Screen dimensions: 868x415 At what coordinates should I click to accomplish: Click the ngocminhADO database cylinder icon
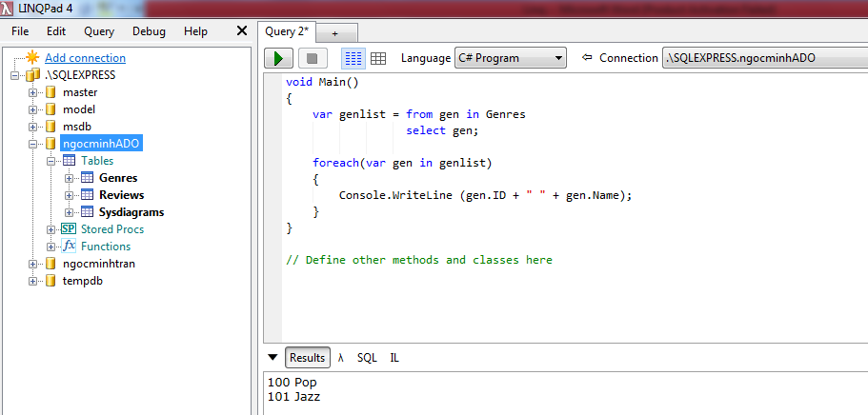pyautogui.click(x=50, y=144)
